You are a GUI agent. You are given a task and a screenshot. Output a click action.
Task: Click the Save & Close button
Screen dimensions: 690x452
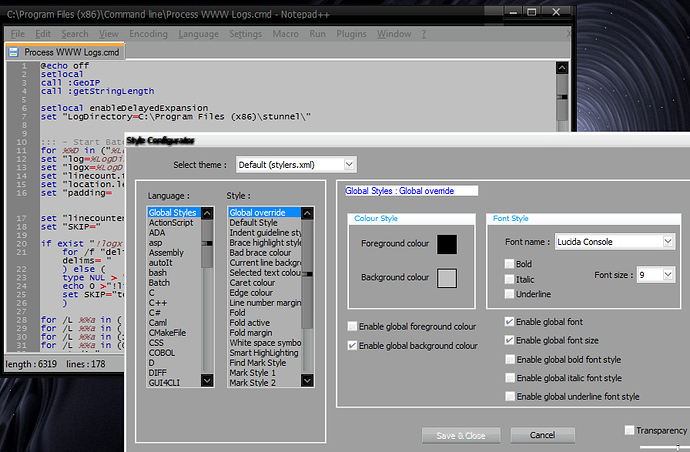(x=461, y=435)
